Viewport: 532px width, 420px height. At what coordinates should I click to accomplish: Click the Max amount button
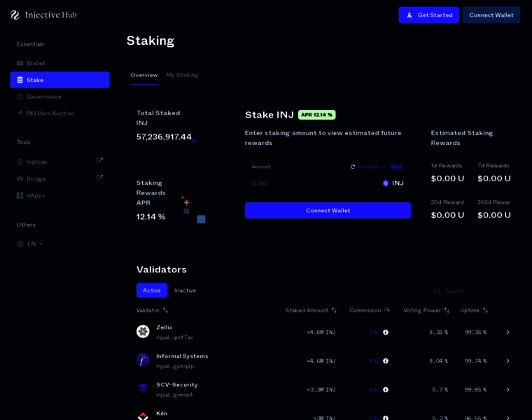(x=396, y=167)
